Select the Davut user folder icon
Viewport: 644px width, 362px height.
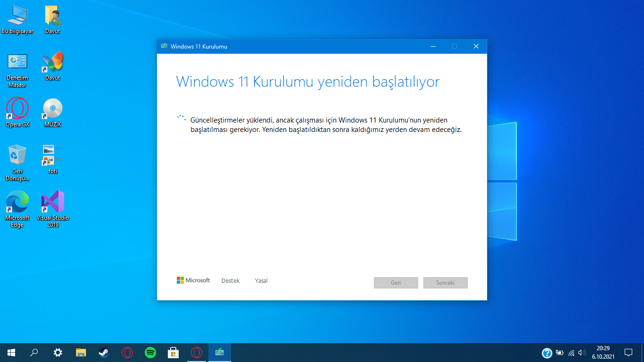point(53,20)
